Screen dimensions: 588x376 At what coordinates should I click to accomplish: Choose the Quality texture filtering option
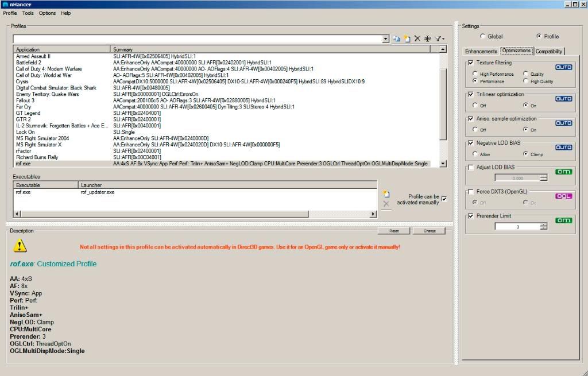[x=525, y=74]
